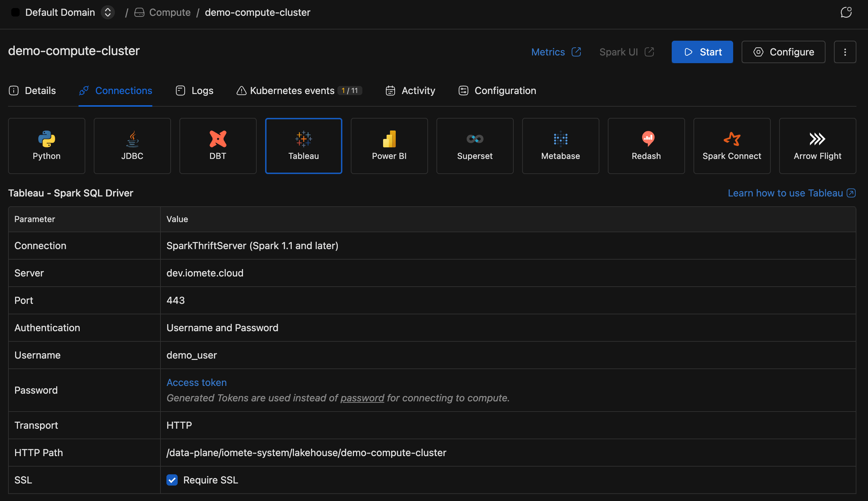Screen dimensions: 868x501
Task: Choose the JDBC connection option
Action: point(132,146)
